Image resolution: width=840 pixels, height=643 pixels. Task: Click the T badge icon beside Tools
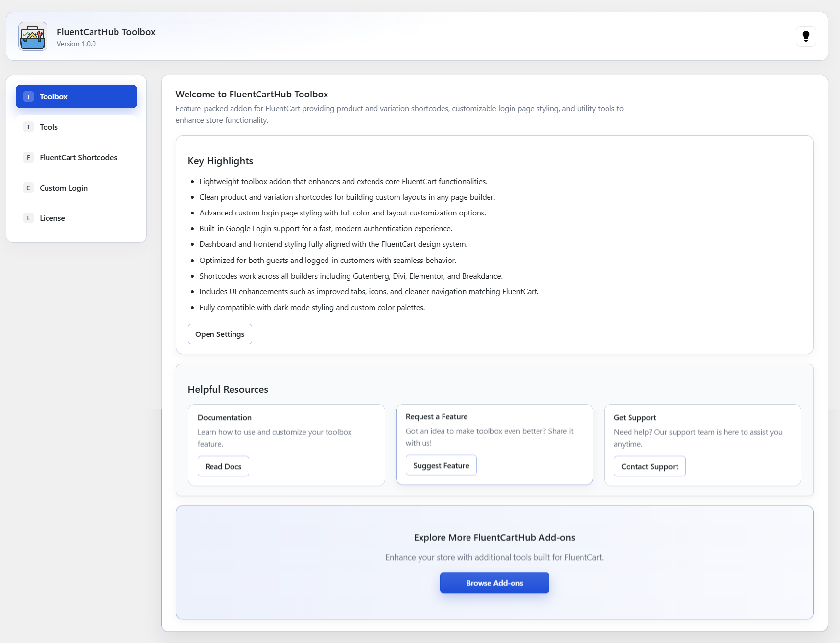28,127
